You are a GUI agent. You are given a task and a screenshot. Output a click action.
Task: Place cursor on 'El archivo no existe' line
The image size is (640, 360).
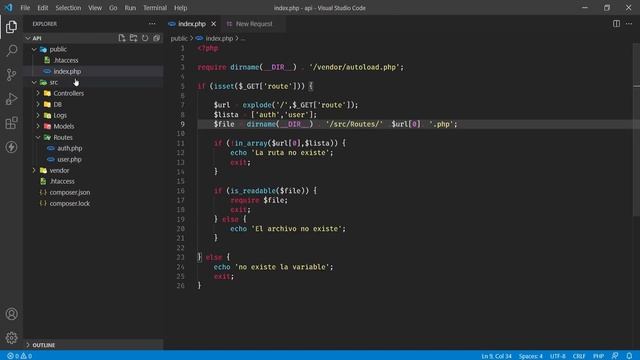(287, 229)
